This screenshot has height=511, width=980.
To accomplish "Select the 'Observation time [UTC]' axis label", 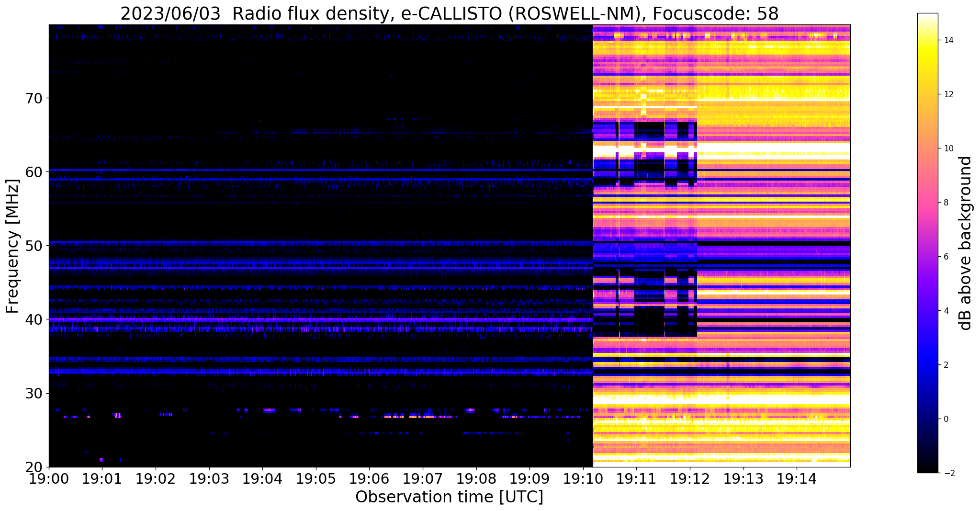I will (x=449, y=497).
